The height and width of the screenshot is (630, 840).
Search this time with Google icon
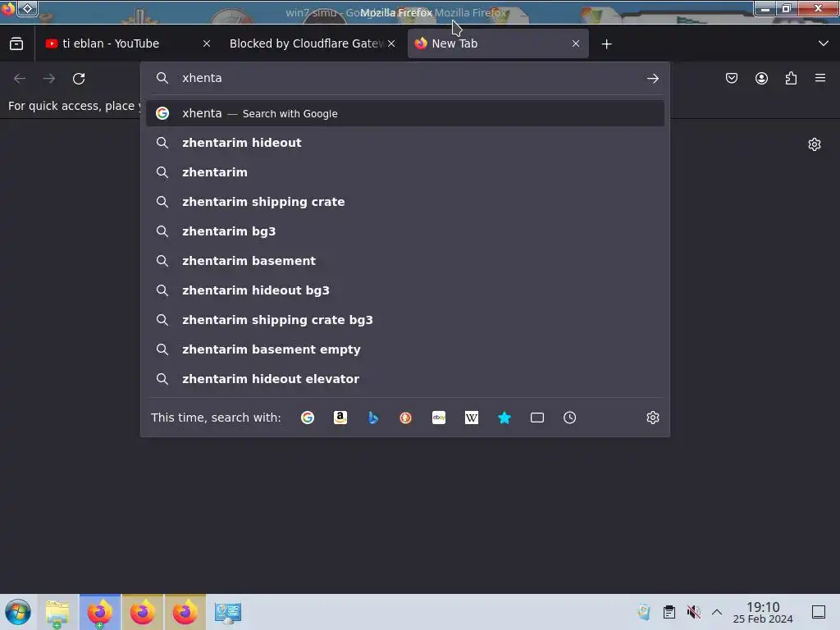(308, 418)
